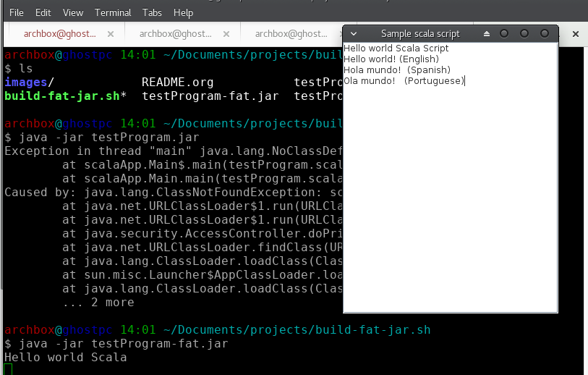Open the Terminal menu
The width and height of the screenshot is (588, 375).
(113, 13)
